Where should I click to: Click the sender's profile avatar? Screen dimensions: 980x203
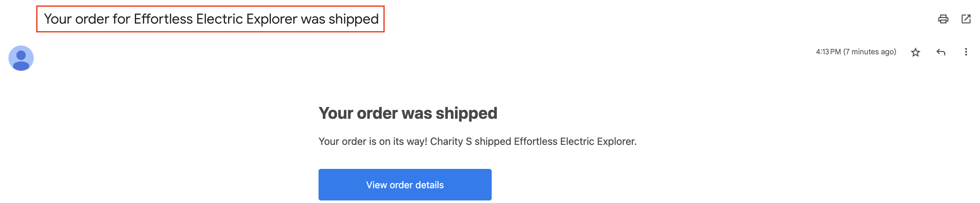(x=21, y=58)
